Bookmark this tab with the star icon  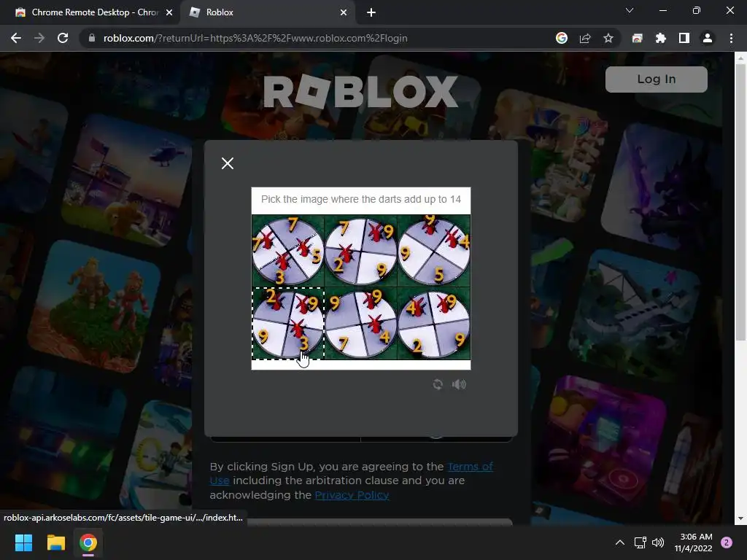608,38
